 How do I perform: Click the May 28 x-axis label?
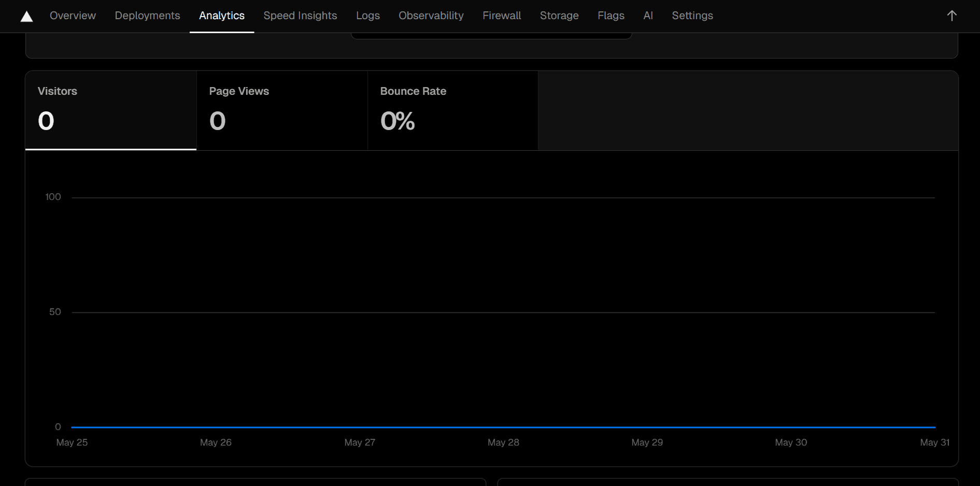(x=503, y=442)
